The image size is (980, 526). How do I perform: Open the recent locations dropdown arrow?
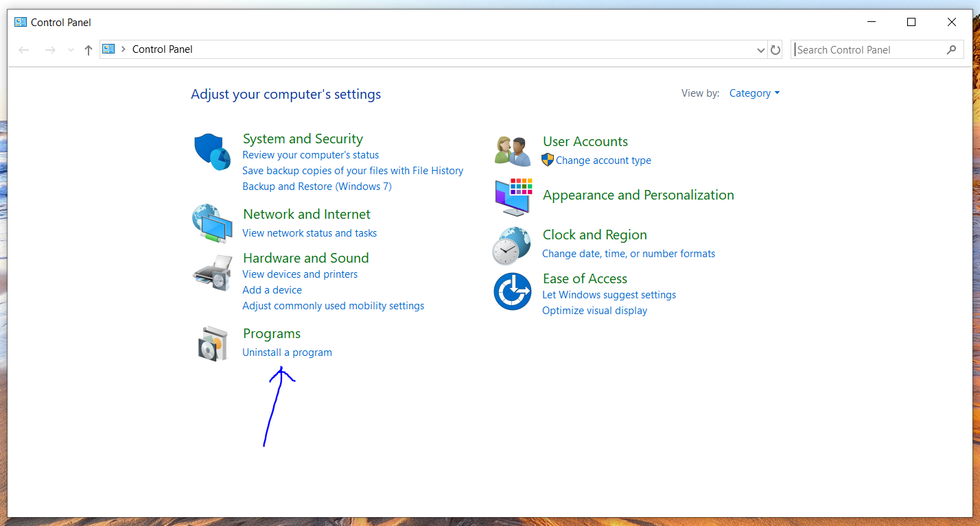71,50
